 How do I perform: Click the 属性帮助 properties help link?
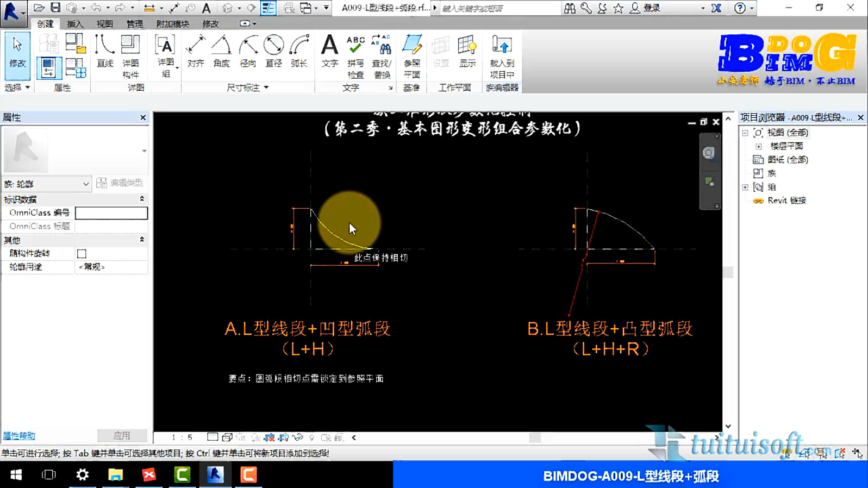coord(19,436)
